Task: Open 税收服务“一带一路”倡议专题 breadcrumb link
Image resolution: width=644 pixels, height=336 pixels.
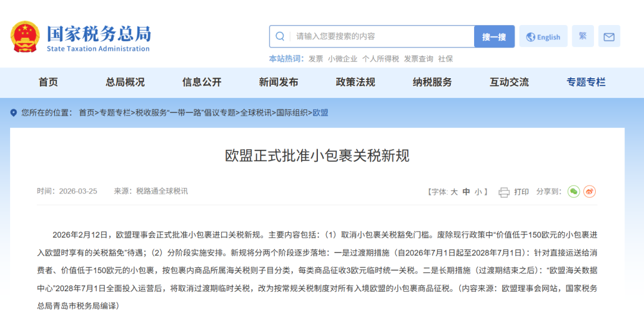Action: 185,113
